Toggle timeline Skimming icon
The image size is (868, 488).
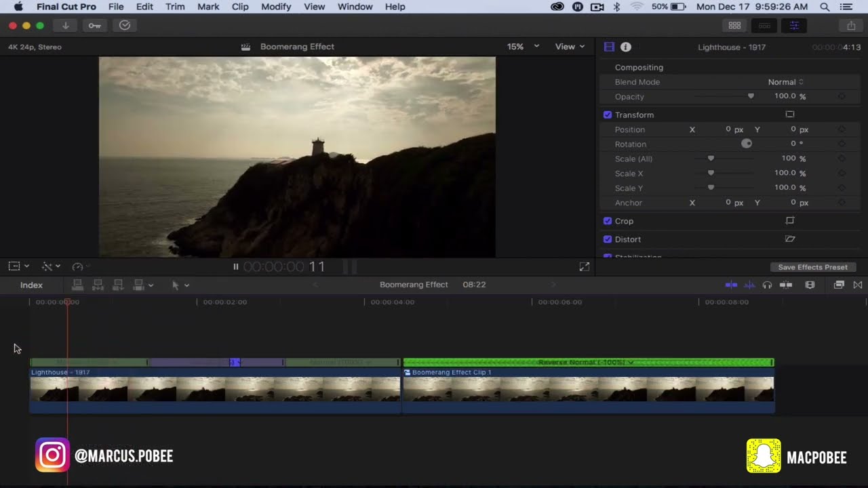click(x=731, y=285)
